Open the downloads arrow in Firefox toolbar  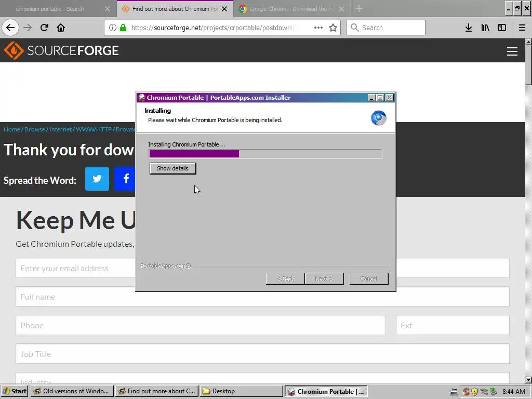[x=469, y=28]
